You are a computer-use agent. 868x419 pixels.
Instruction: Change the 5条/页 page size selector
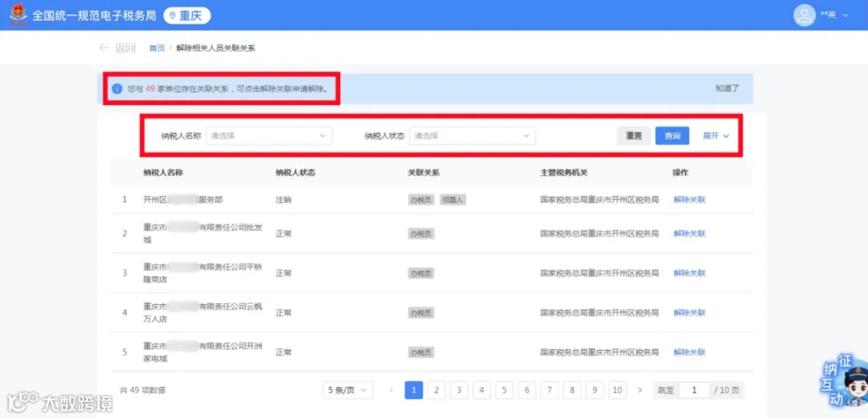pos(348,390)
